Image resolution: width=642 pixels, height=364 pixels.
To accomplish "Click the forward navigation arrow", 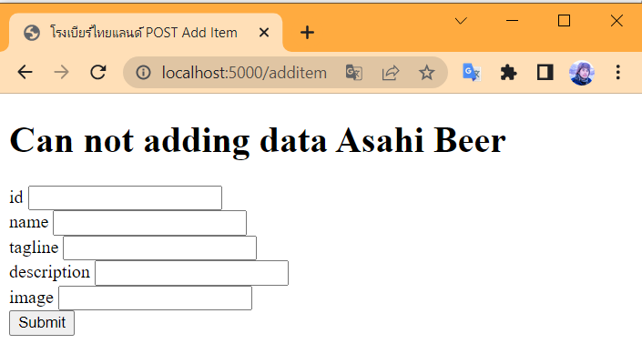I will click(61, 73).
